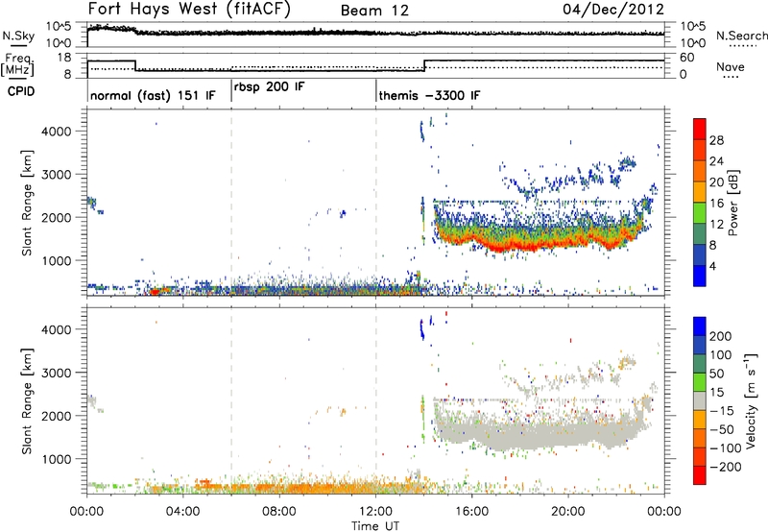The image size is (768, 532).
Task: Pick the dark blue top segment of the velocity colorbar
Action: (700, 326)
